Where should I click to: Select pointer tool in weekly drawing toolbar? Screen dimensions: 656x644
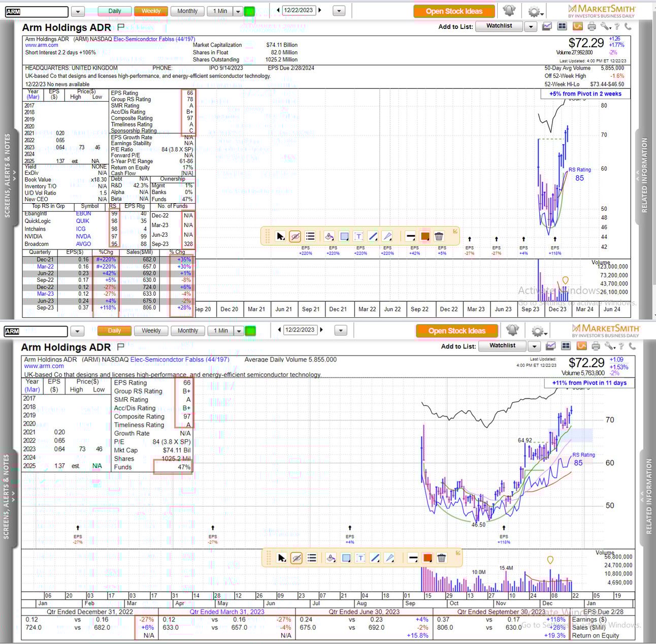point(280,236)
